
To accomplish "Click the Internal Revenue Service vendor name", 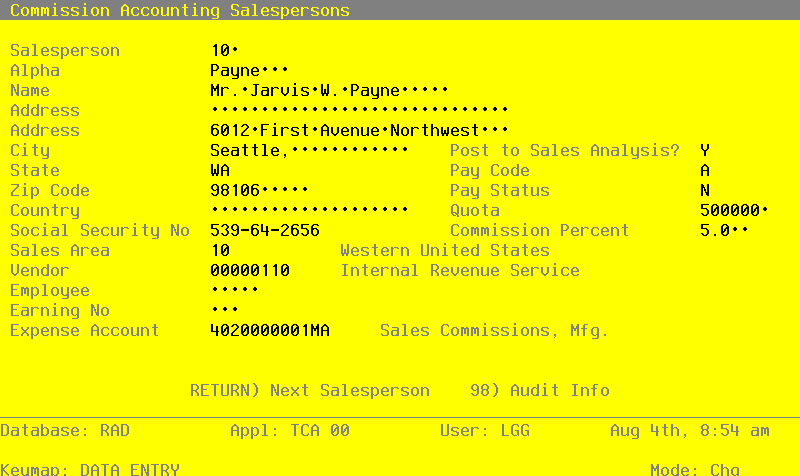I will 460,270.
